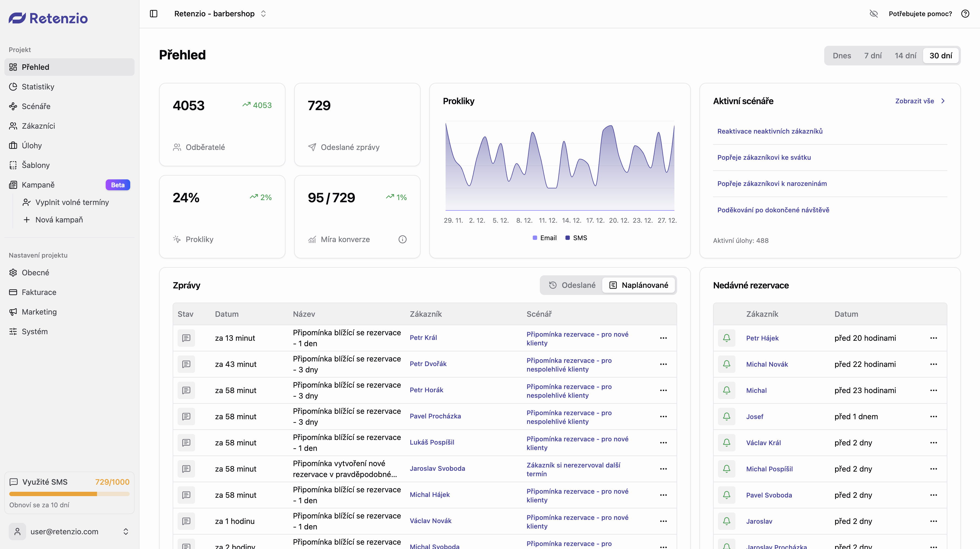Open the Šablony section
Viewport: 980px width, 549px height.
pyautogui.click(x=35, y=165)
